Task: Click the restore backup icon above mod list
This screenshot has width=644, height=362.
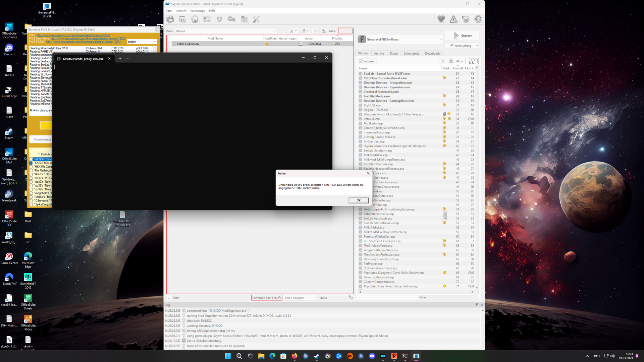Action: pos(315,31)
